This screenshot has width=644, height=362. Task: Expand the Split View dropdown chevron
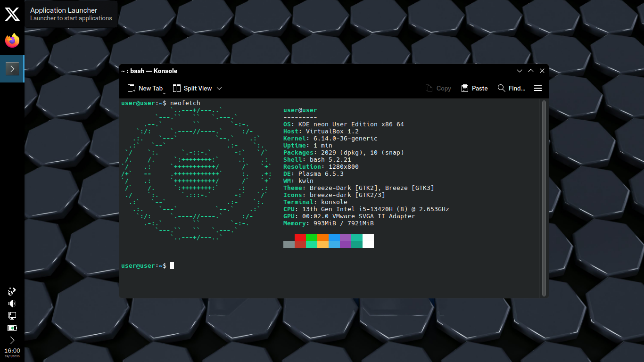(219, 88)
